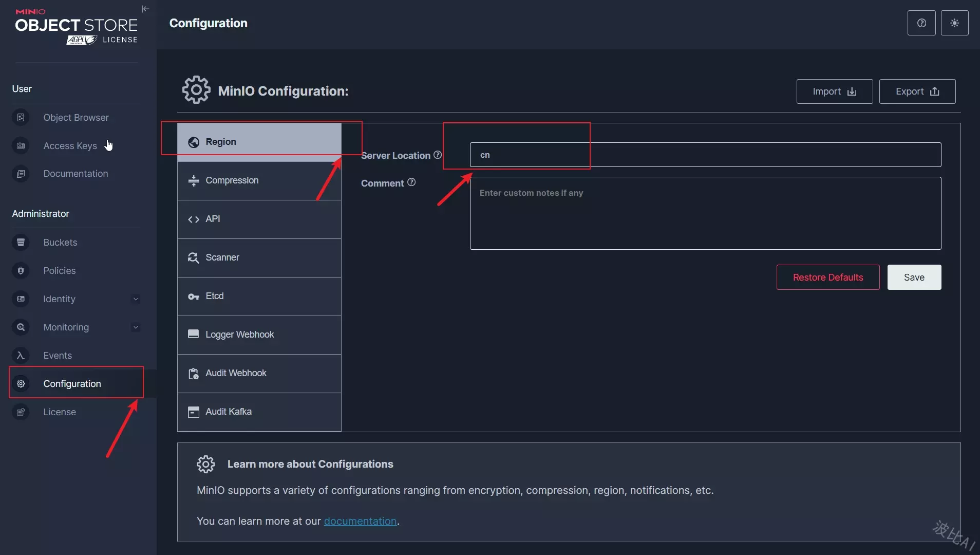Click the Audit Kafka icon
980x555 pixels.
tap(194, 412)
